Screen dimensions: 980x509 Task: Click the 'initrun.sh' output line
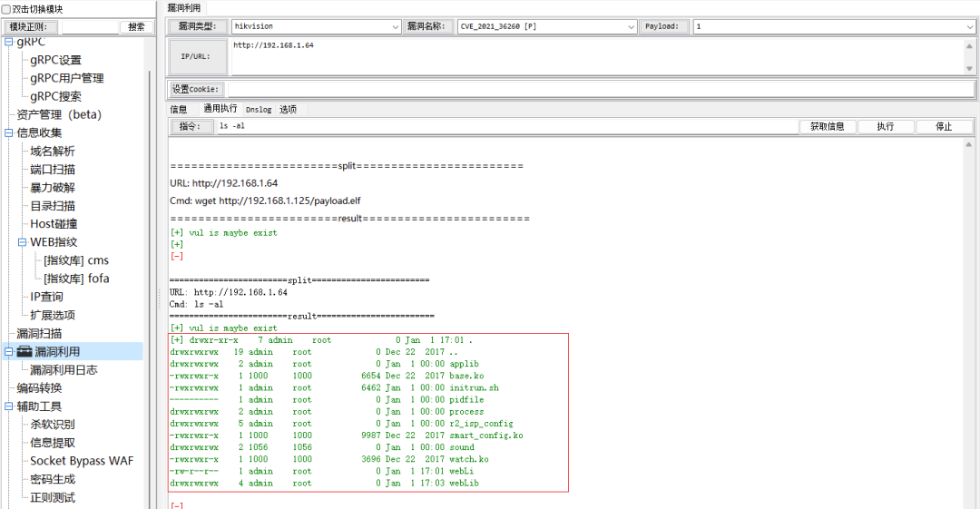tap(334, 387)
